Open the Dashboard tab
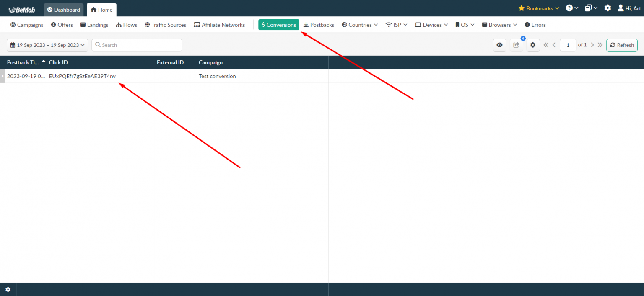 pyautogui.click(x=63, y=9)
